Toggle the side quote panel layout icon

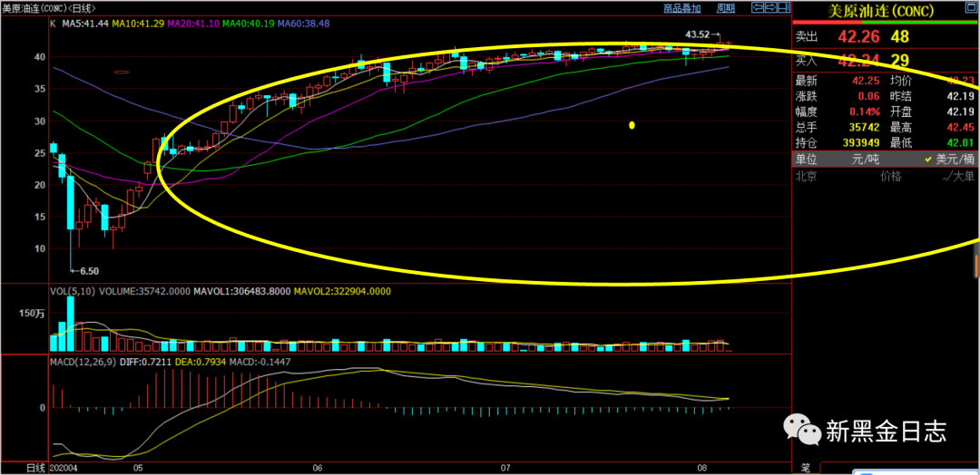[x=784, y=7]
